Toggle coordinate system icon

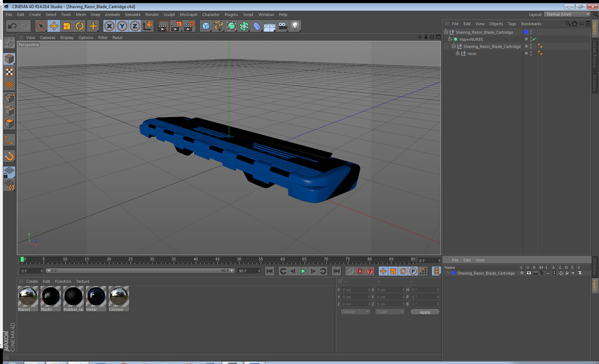(148, 26)
